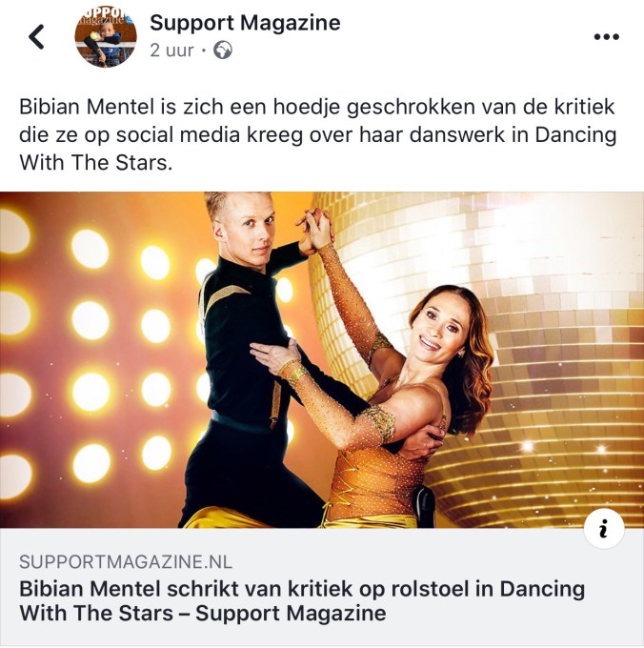Viewport: 644px width, 648px height.
Task: Go back using the left chevron arrow
Action: (36, 37)
